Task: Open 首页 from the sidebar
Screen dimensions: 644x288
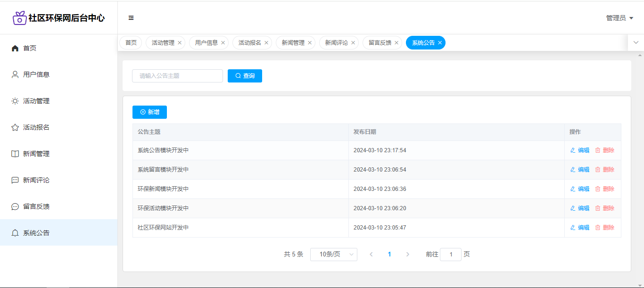Action: tap(30, 48)
